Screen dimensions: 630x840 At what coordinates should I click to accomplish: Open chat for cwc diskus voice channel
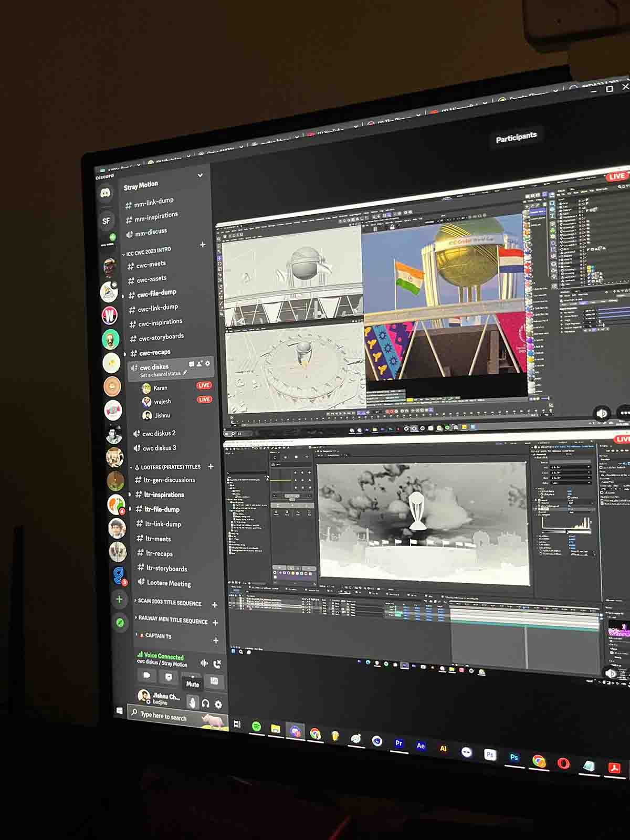(191, 364)
